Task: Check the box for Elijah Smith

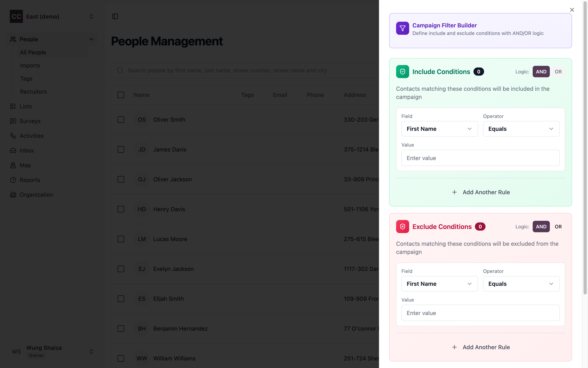Action: point(121,299)
